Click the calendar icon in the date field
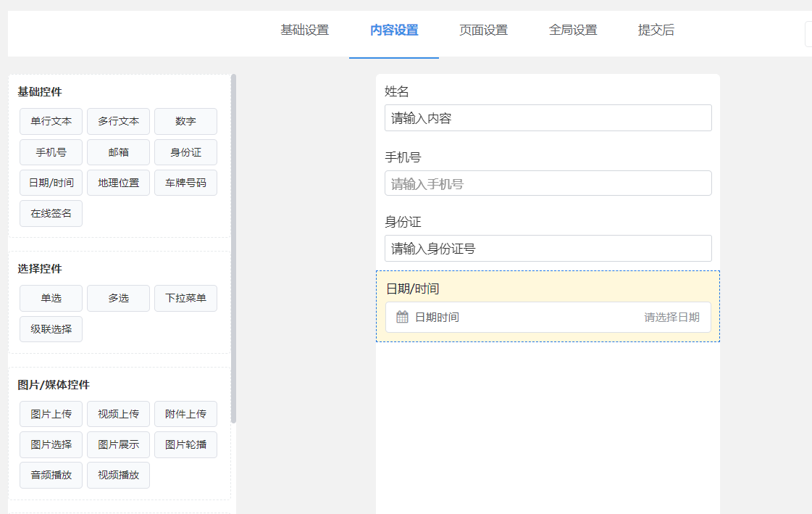Image resolution: width=812 pixels, height=514 pixels. pyautogui.click(x=403, y=317)
